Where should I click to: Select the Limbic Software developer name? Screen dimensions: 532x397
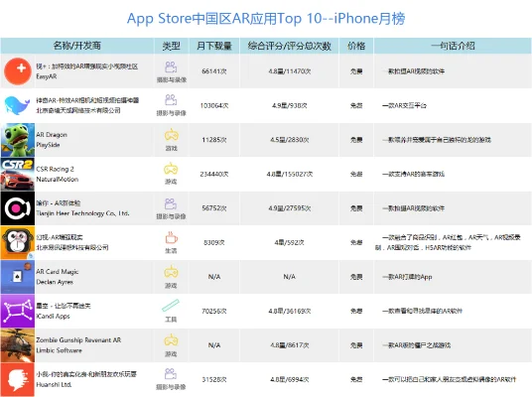pyautogui.click(x=59, y=350)
